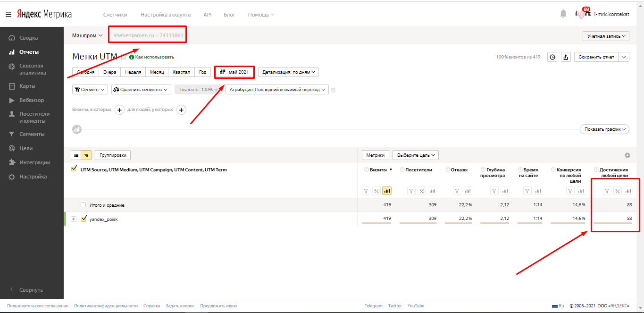Image resolution: width=644 pixels, height=313 pixels.
Task: Select the Неделя period tab
Action: [133, 72]
